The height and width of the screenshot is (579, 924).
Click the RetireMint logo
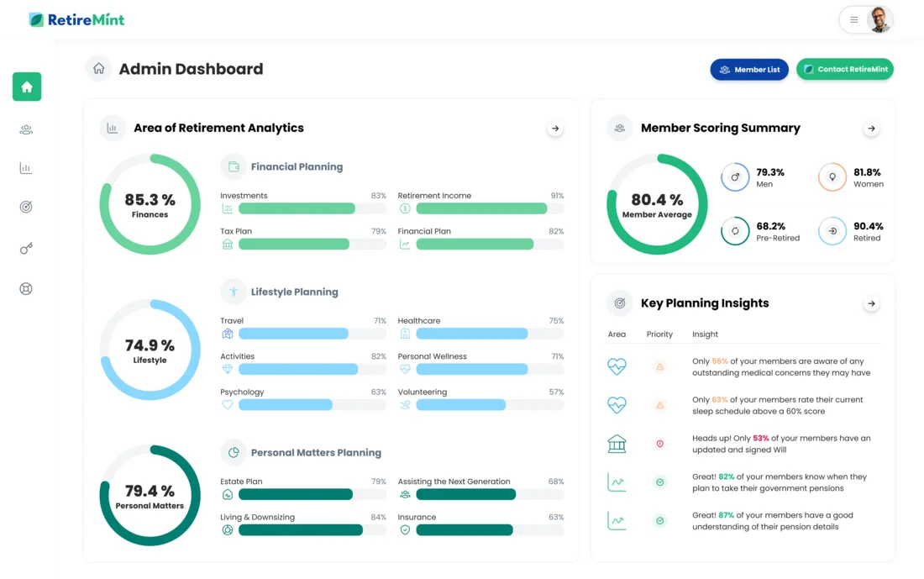(76, 20)
